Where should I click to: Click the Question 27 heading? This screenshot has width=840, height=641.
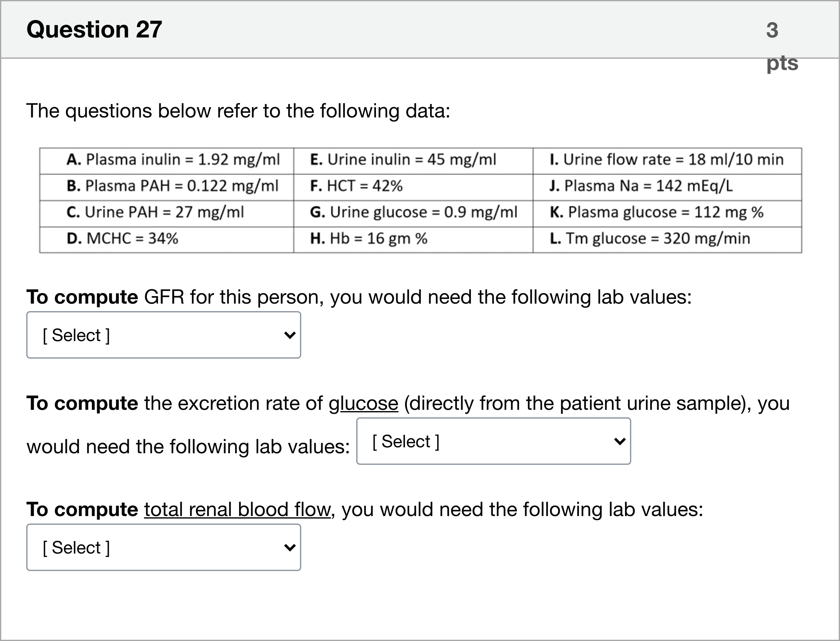click(x=94, y=29)
